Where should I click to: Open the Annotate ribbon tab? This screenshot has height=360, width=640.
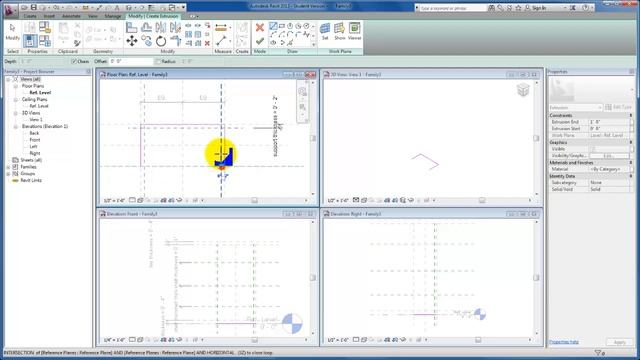[71, 16]
